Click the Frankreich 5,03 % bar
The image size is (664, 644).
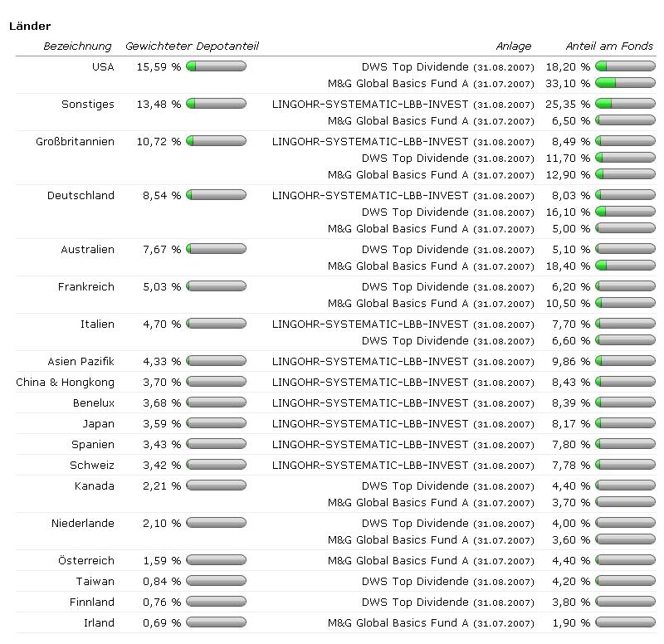216,286
